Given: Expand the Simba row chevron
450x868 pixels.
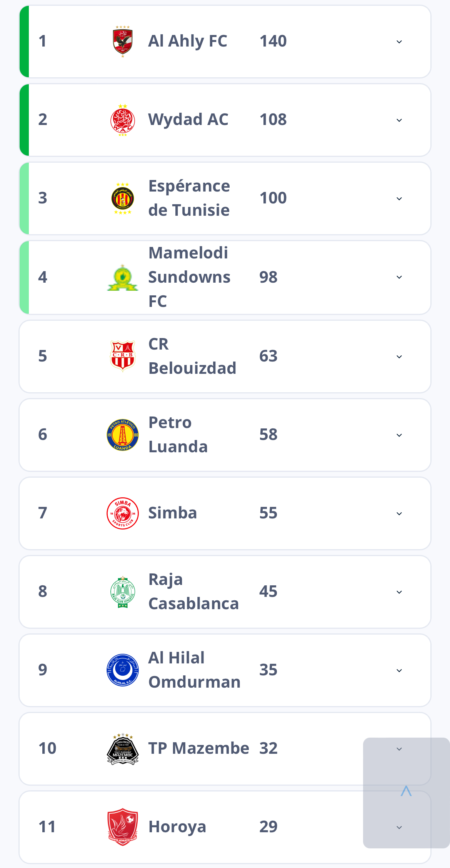Looking at the screenshot, I should coord(399,513).
